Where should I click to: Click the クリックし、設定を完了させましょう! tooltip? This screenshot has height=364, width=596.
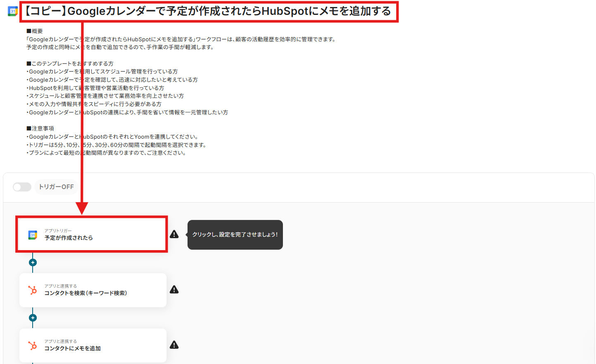point(235,235)
